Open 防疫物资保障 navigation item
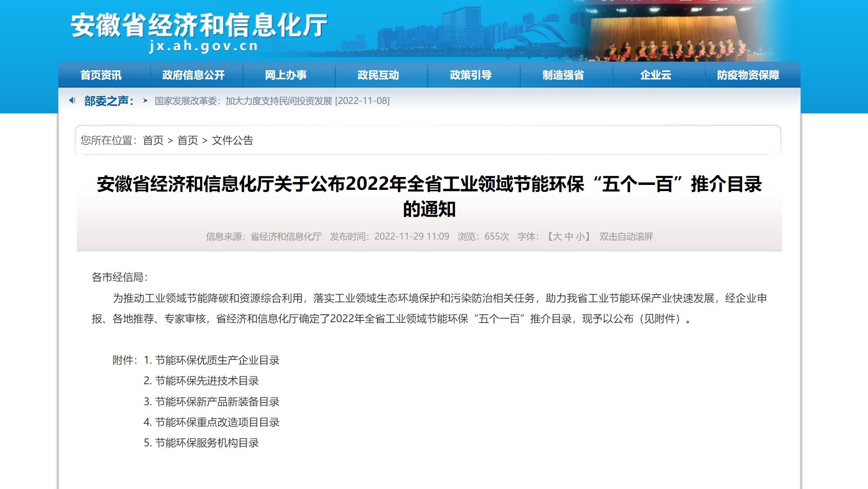The width and height of the screenshot is (868, 489). [x=748, y=75]
